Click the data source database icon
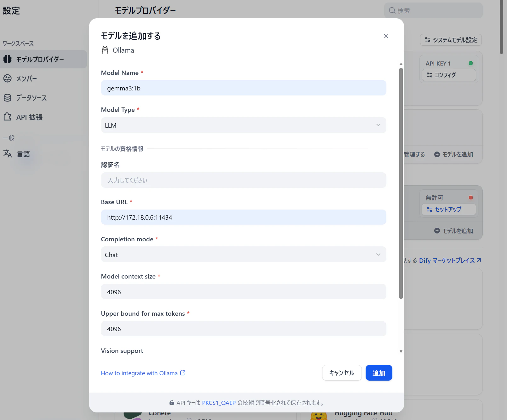Image resolution: width=507 pixels, height=420 pixels. 8,98
